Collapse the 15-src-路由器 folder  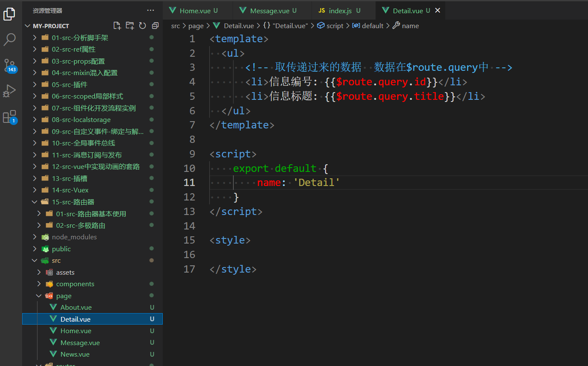click(92, 202)
